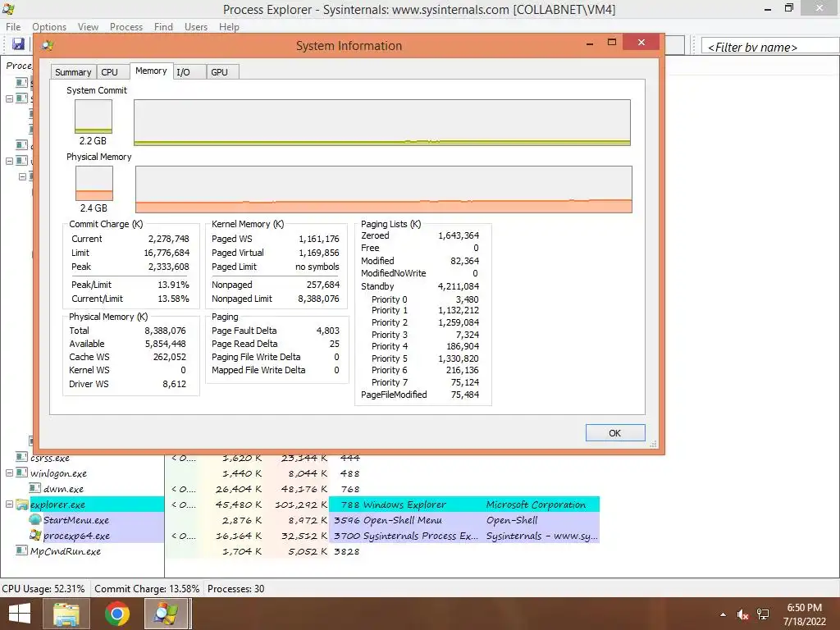
Task: Open the Help menu
Action: point(230,27)
